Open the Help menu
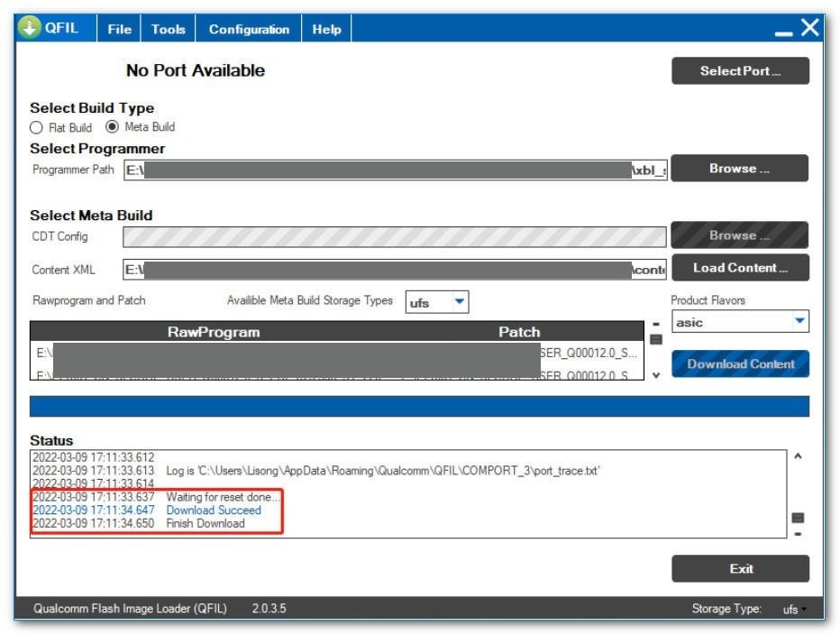Viewport: 840px width, 635px height. click(326, 29)
